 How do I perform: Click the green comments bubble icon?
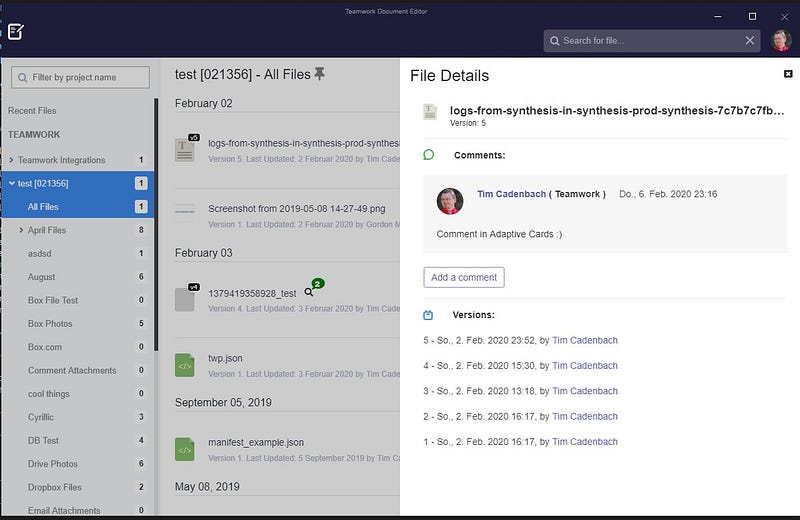(429, 155)
